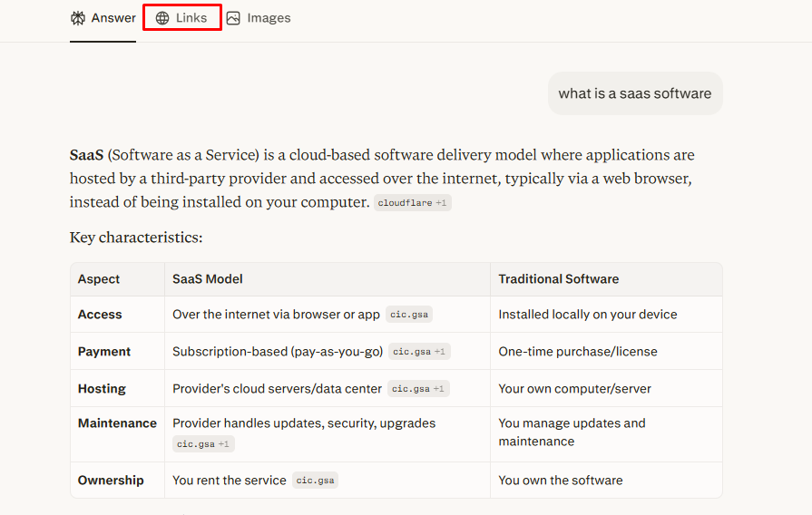Open the cic.gsa +1 citation in the Maintenance row
This screenshot has height=515, width=812.
203,444
